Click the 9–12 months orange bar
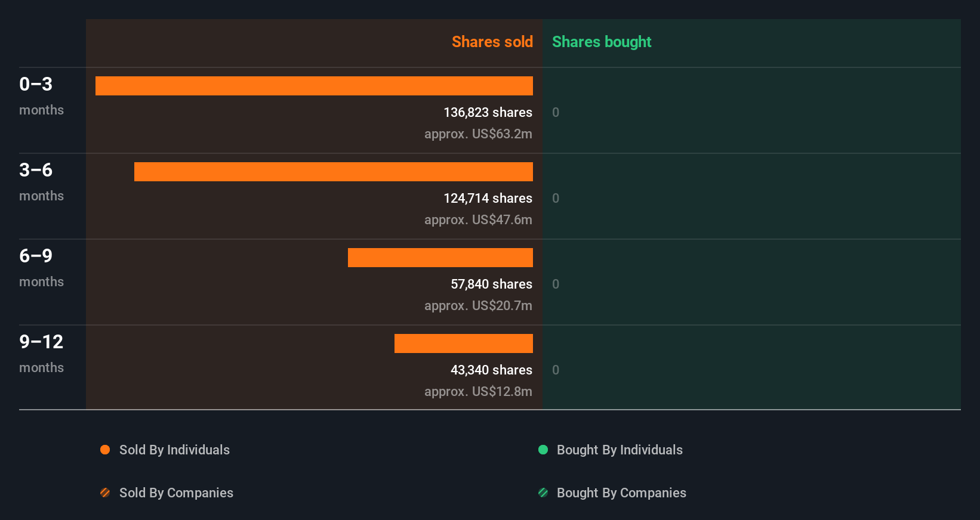The image size is (980, 520). [464, 343]
